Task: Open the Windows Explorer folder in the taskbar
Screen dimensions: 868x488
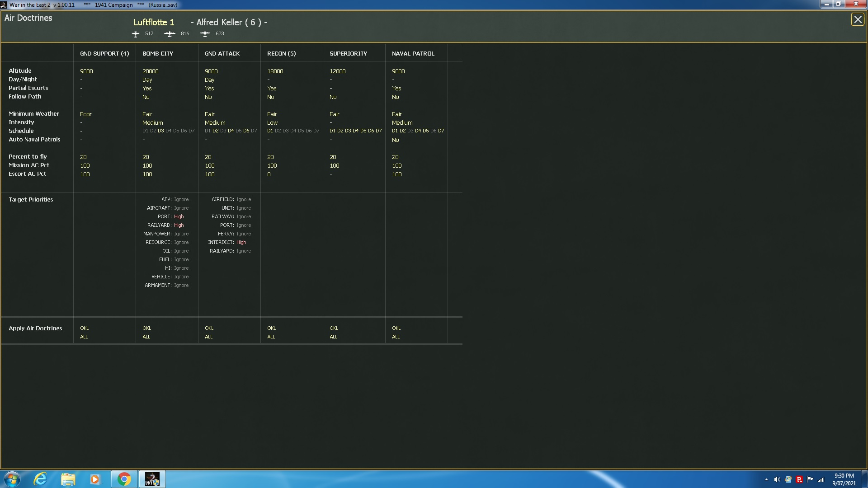Action: (68, 479)
